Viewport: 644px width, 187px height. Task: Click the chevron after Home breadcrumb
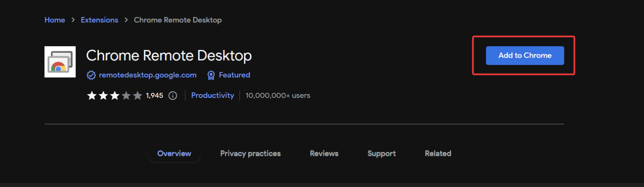[73, 20]
